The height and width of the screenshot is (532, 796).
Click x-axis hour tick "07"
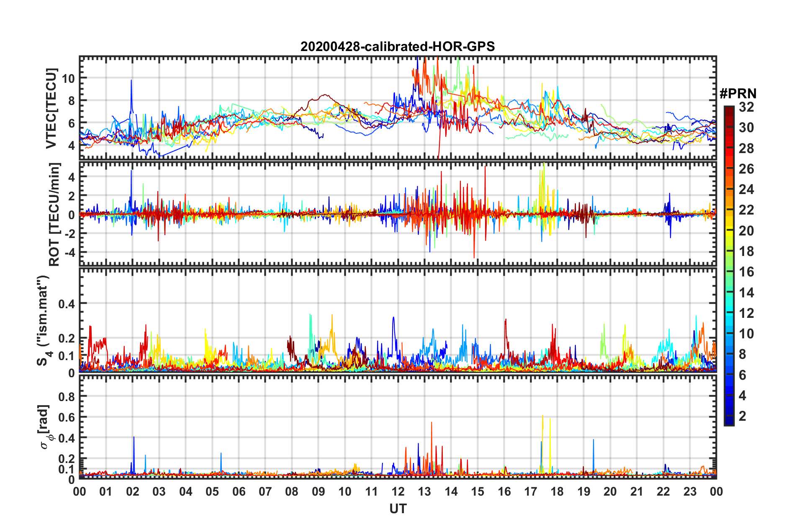pyautogui.click(x=265, y=491)
